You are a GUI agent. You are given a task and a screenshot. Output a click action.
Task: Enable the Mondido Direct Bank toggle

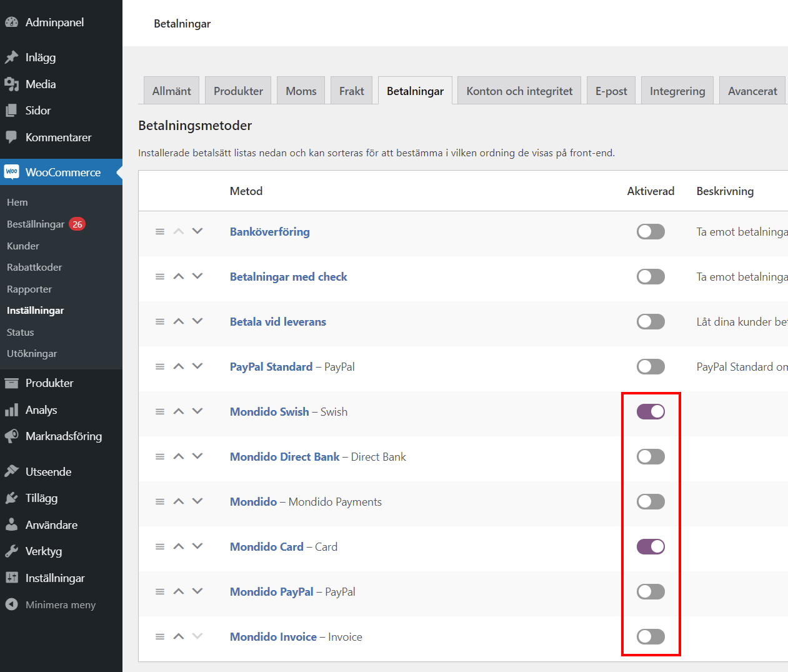[x=651, y=457]
